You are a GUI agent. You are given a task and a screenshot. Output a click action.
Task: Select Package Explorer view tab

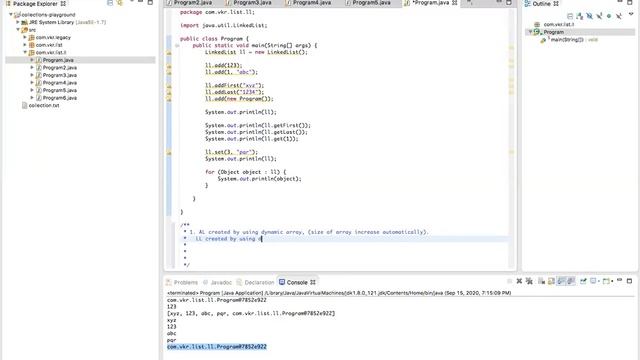pyautogui.click(x=36, y=3)
